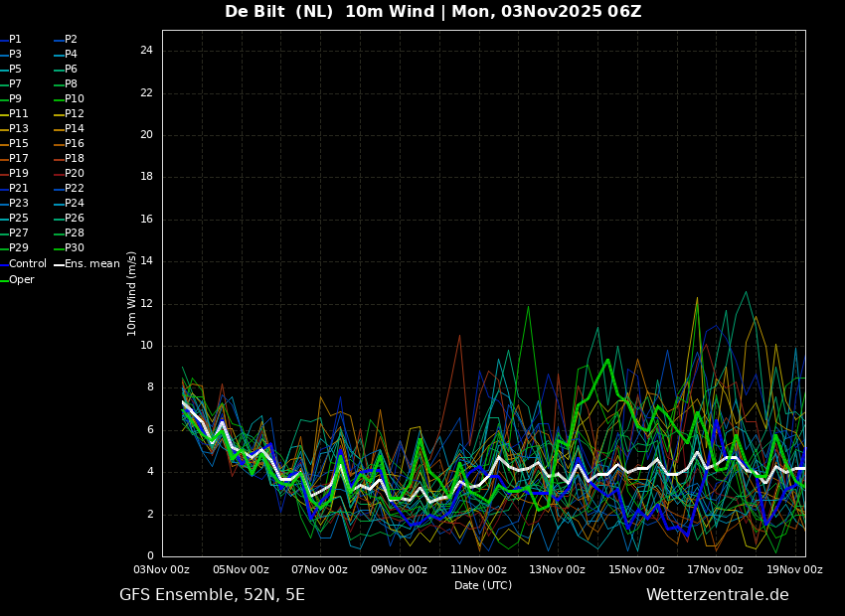Viewport: 845px width, 616px height.
Task: Click the P10 legend entry
Action: (x=74, y=99)
